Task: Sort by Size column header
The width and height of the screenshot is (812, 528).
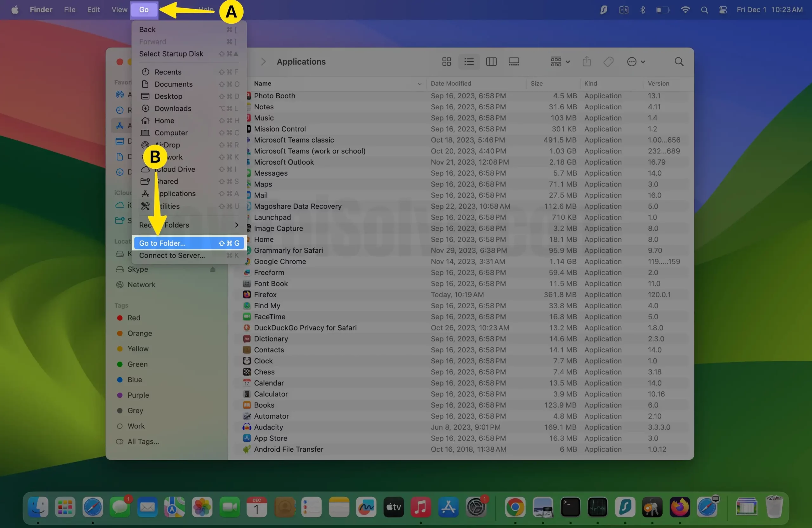Action: pyautogui.click(x=536, y=83)
